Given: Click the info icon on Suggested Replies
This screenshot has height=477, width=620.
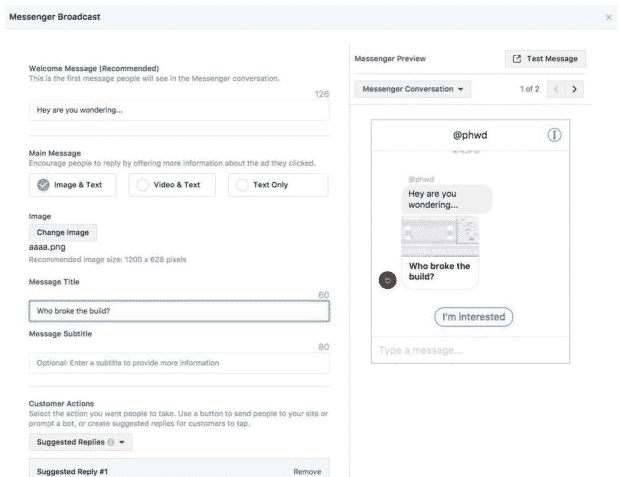Looking at the screenshot, I should tap(109, 441).
